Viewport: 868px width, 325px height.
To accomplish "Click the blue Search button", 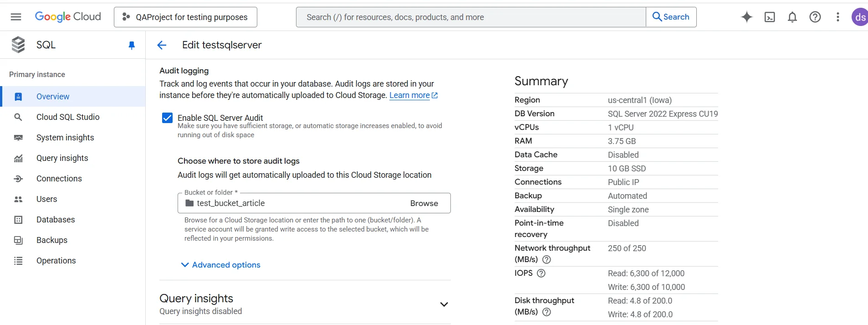I will [671, 17].
